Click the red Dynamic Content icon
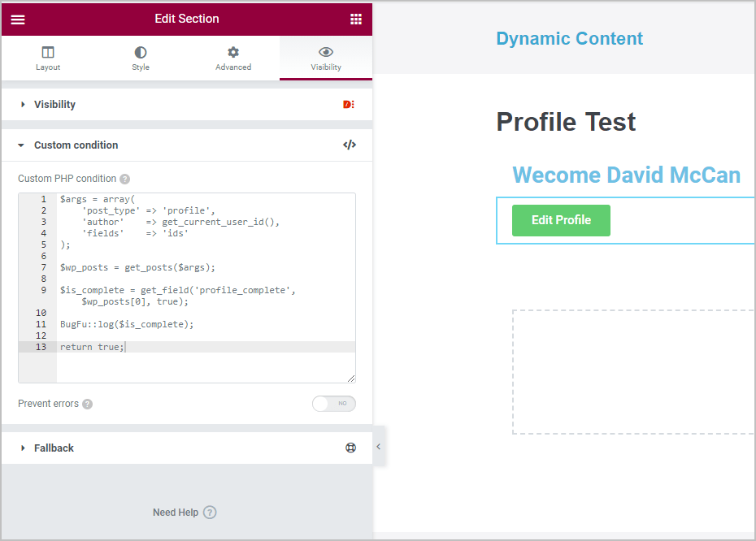 tap(349, 105)
